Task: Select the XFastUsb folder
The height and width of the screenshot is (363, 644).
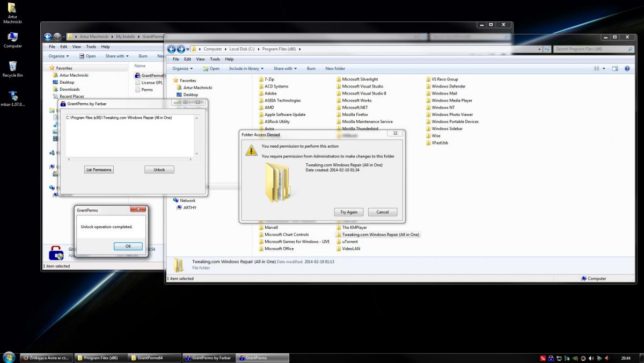Action: click(437, 143)
